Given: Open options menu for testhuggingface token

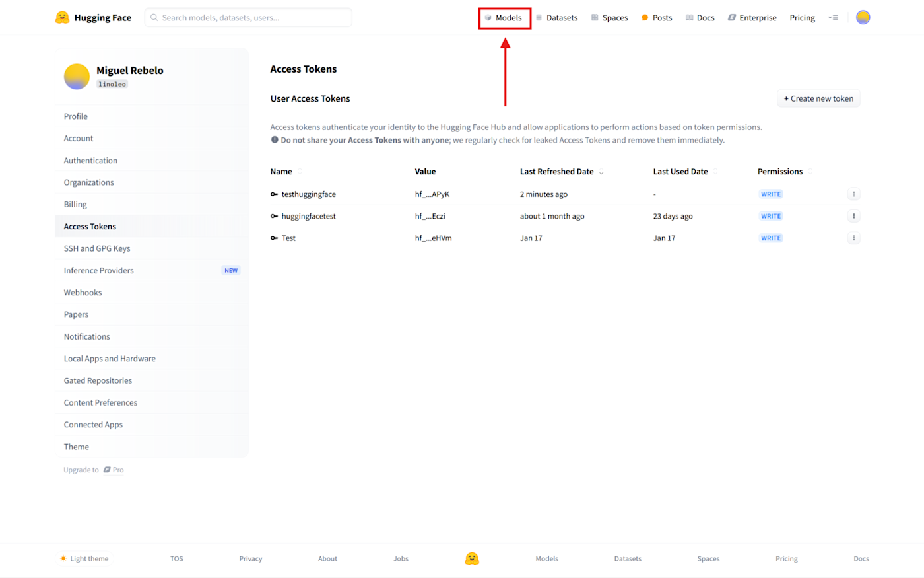Looking at the screenshot, I should click(853, 194).
